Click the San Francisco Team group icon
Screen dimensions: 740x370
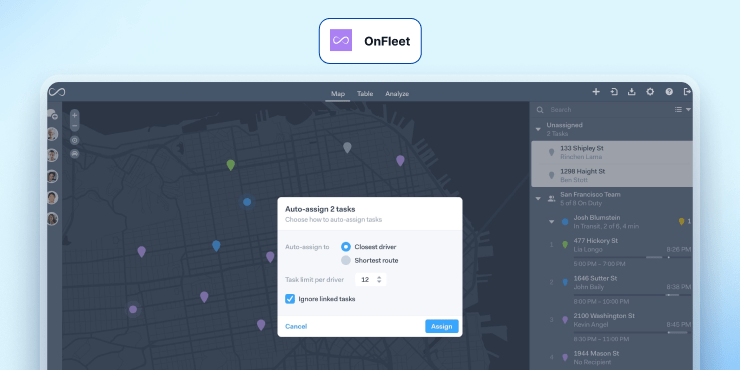click(x=551, y=199)
